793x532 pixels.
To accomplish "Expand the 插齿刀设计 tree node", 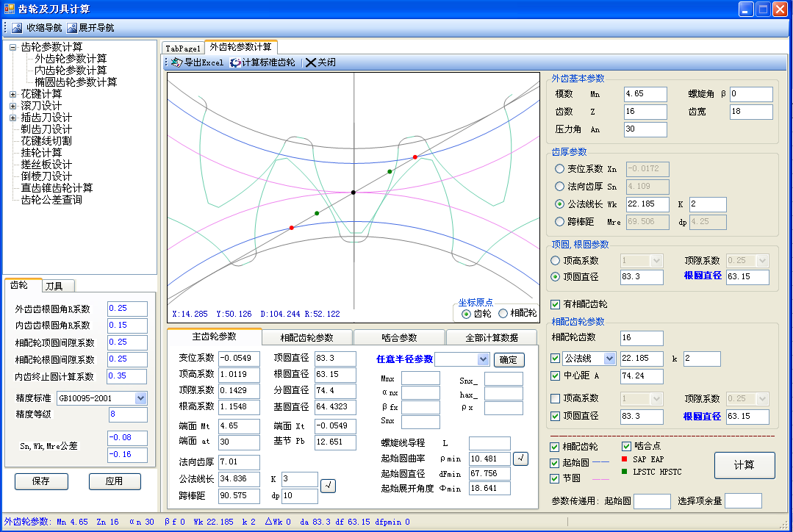I will pos(13,118).
